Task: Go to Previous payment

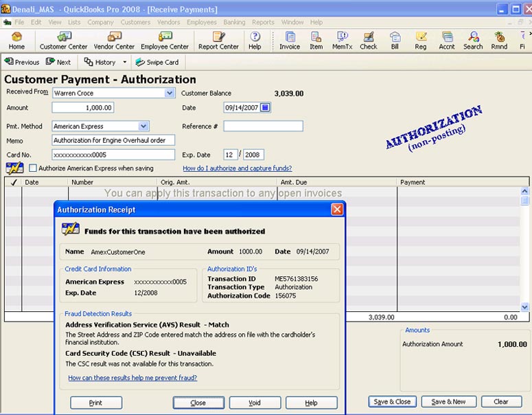Action: [22, 62]
